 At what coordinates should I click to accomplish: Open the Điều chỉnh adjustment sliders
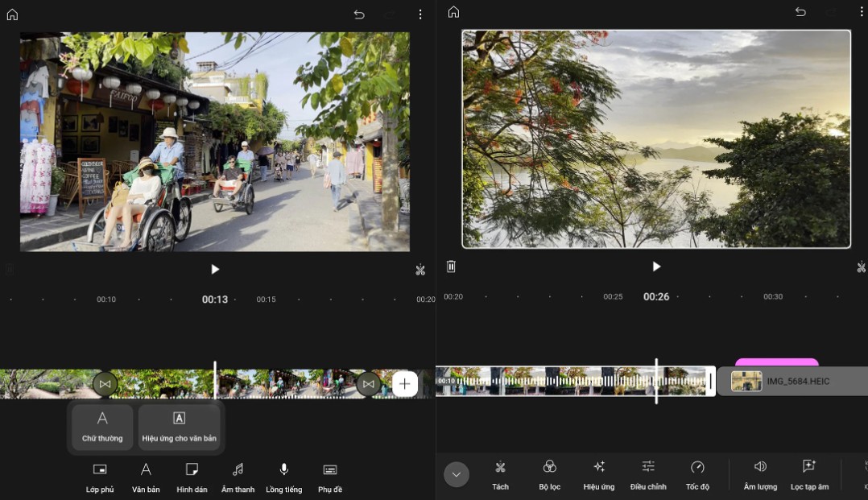tap(648, 474)
